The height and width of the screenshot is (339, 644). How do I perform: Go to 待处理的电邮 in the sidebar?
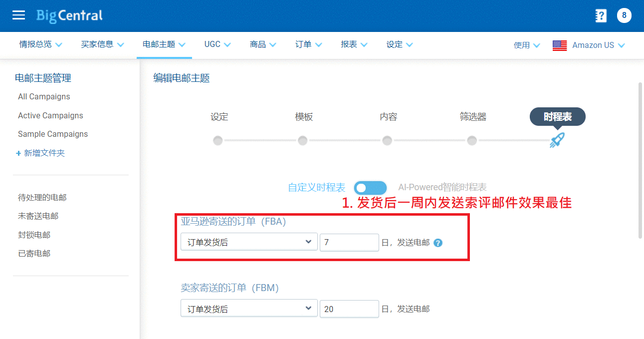(x=42, y=197)
